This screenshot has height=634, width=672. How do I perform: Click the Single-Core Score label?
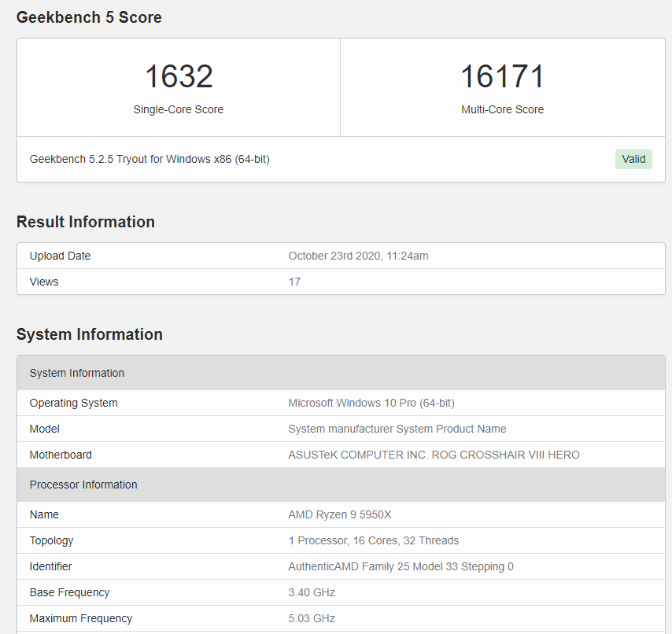click(179, 109)
